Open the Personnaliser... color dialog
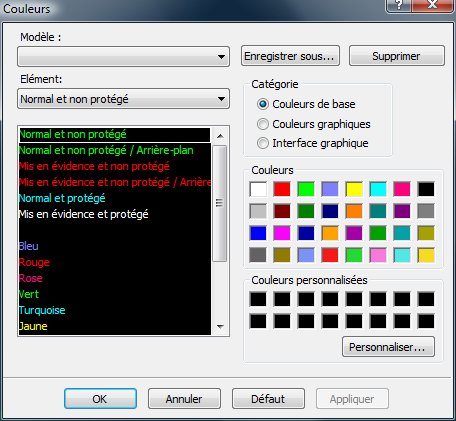Viewport: 456px width, 421px height. point(388,347)
